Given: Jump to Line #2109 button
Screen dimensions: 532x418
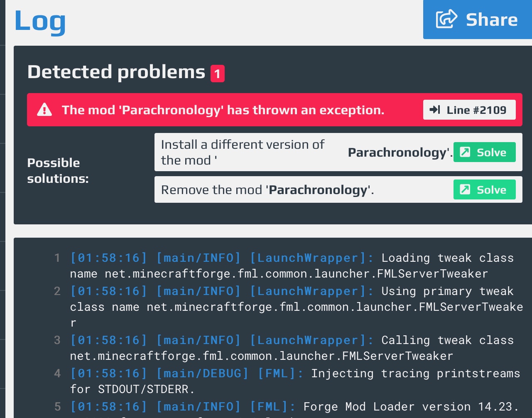Looking at the screenshot, I should tap(469, 110).
